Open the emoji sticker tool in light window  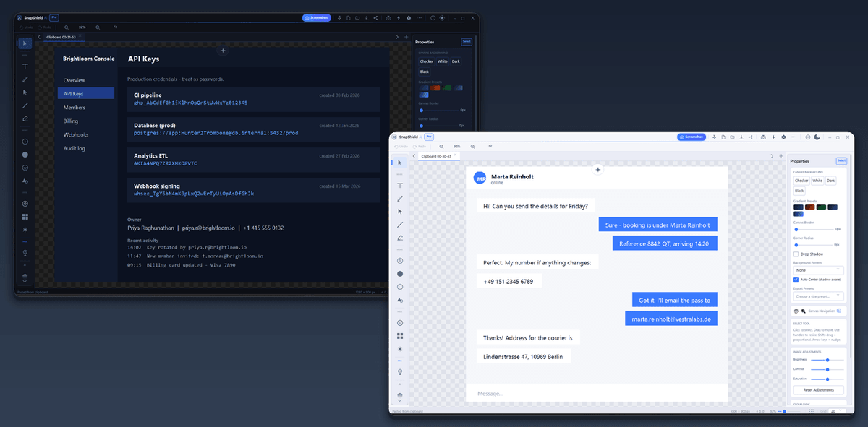[399, 287]
